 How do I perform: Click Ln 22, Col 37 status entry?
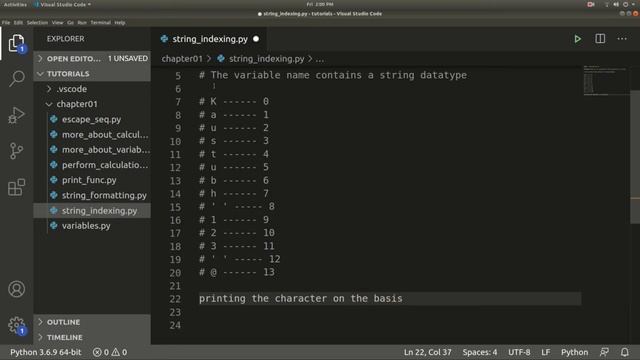point(427,352)
